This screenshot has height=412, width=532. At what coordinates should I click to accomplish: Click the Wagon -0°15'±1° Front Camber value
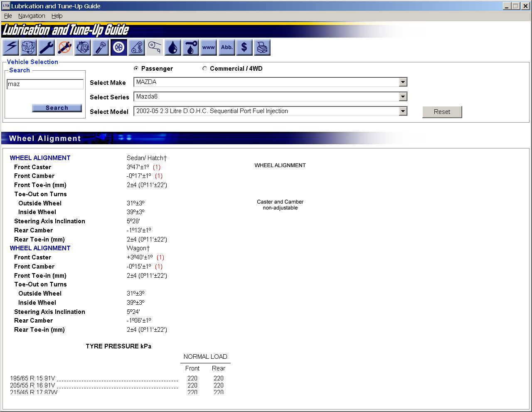point(139,266)
